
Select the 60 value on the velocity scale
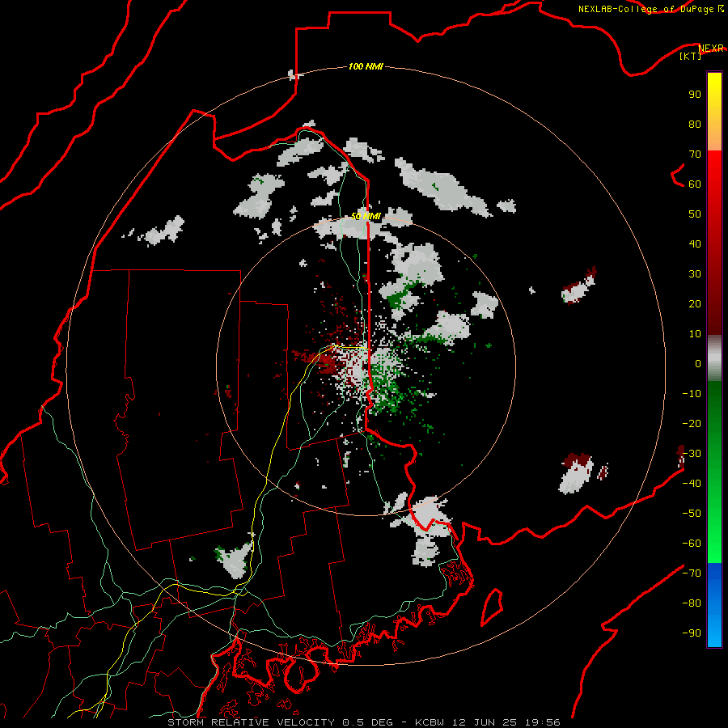coord(695,184)
